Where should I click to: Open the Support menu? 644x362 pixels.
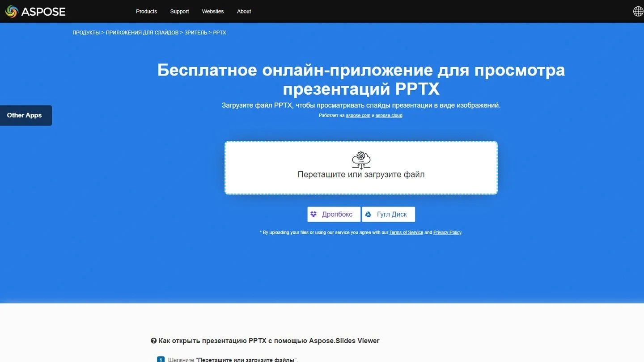click(x=179, y=11)
